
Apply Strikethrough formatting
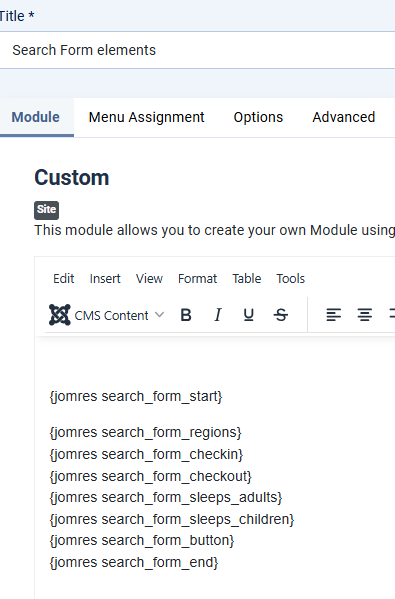click(x=280, y=315)
